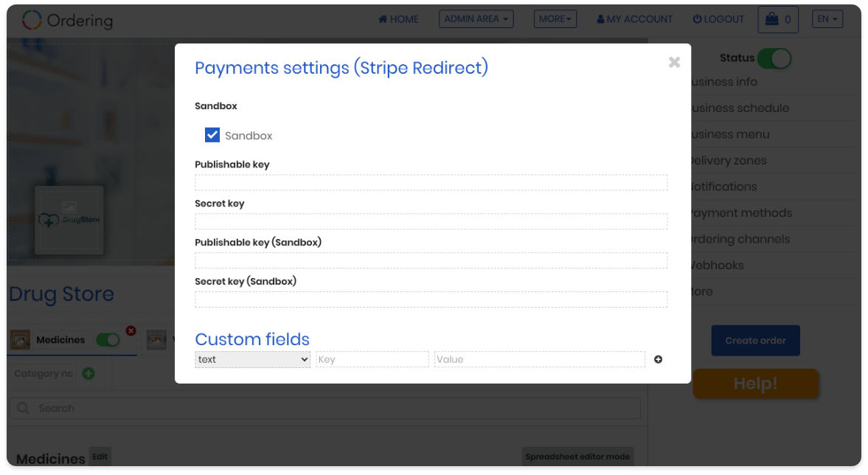The height and width of the screenshot is (475, 868).
Task: Click the second category thumbnail tab
Action: pos(156,339)
